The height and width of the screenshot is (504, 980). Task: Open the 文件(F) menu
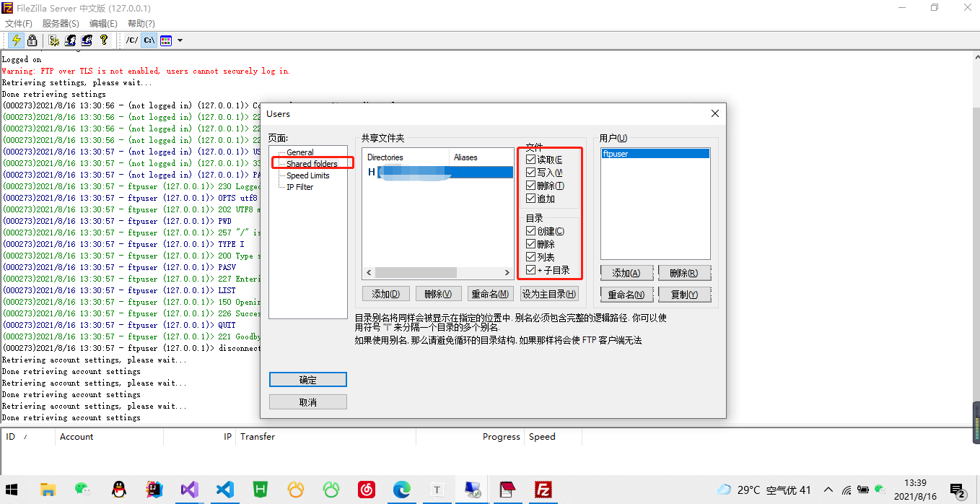point(19,24)
